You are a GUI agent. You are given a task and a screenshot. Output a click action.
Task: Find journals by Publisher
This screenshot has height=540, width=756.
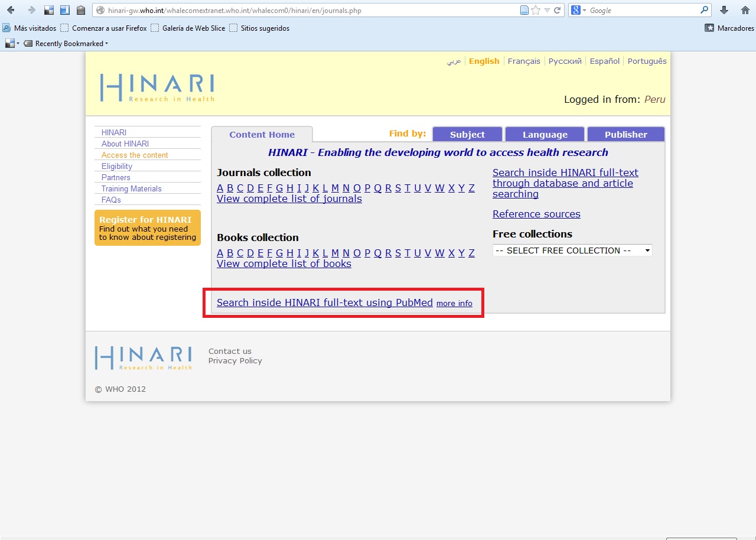click(626, 134)
